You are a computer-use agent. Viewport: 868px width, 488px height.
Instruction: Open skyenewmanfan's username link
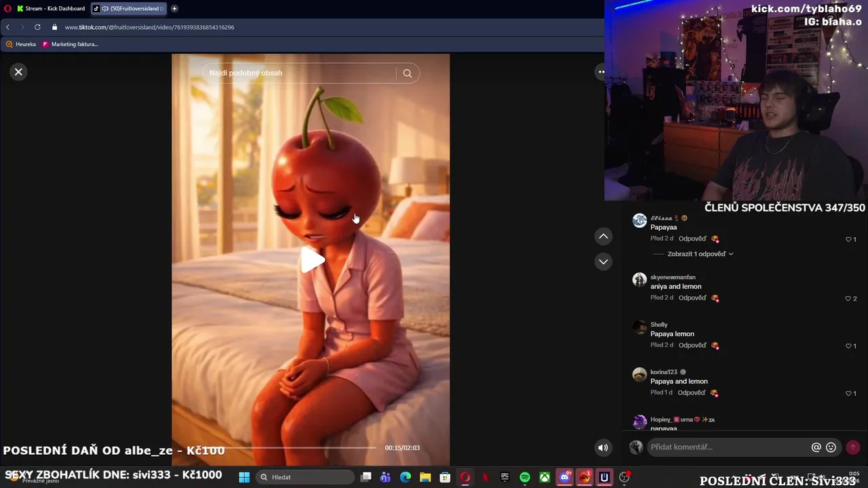point(673,277)
